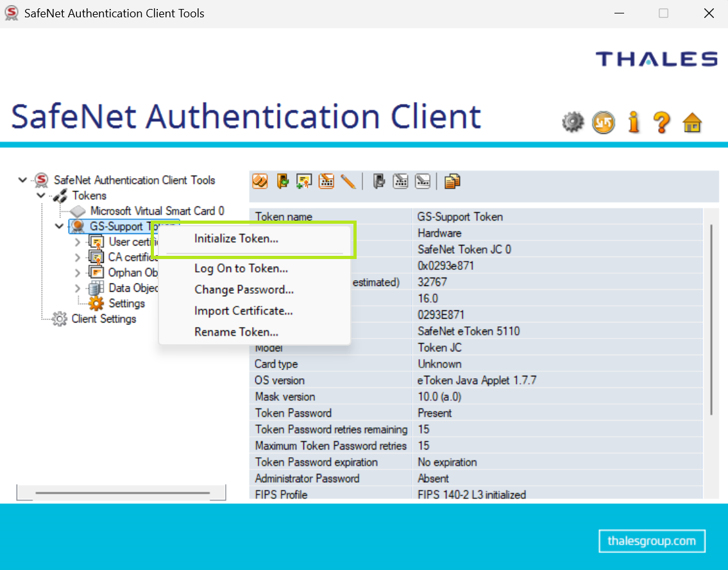This screenshot has height=570, width=728.
Task: Open the thalesgroup.com link button
Action: point(652,541)
